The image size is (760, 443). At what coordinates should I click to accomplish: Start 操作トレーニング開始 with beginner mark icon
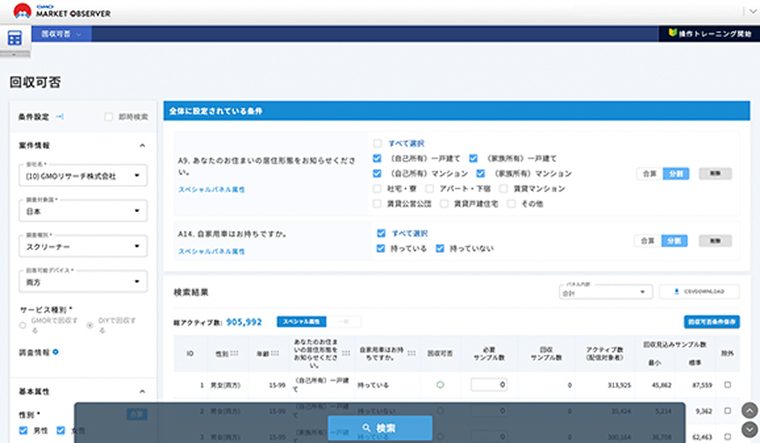709,33
